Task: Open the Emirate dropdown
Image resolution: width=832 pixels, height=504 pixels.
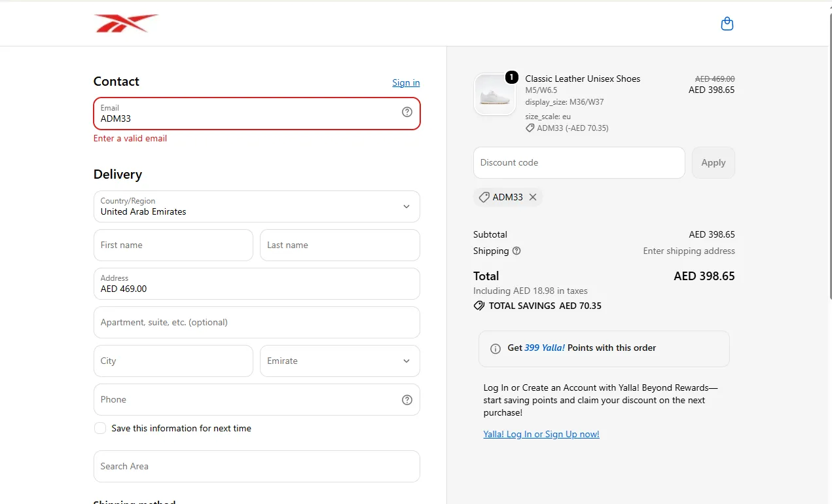Action: click(x=340, y=361)
